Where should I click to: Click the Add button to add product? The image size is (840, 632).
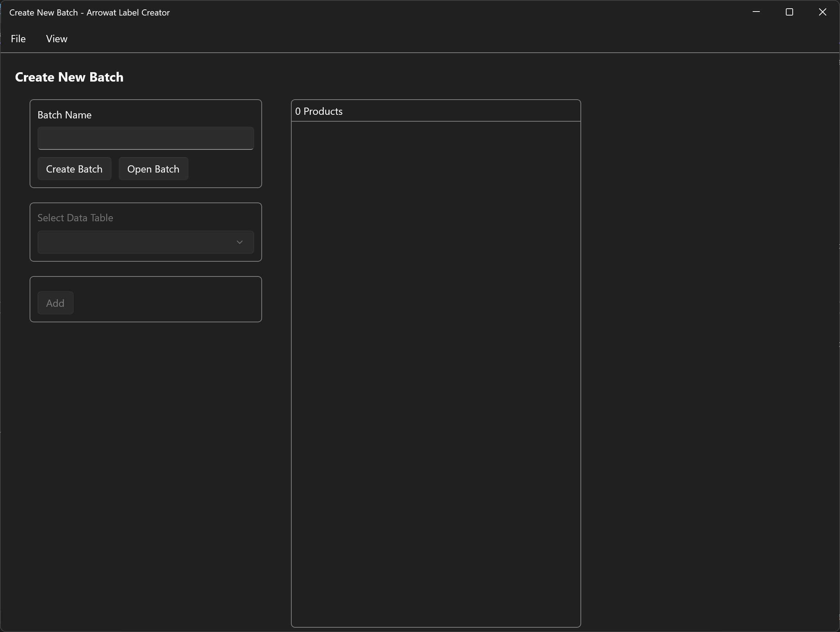[55, 303]
